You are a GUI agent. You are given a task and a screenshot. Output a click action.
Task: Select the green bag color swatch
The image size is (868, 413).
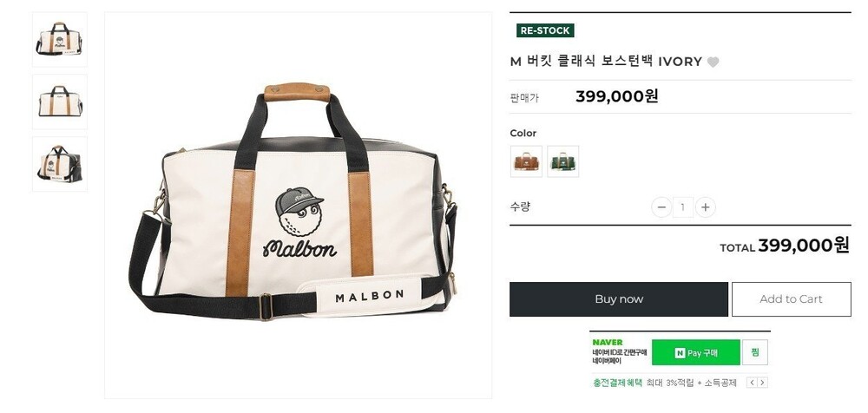[562, 161]
